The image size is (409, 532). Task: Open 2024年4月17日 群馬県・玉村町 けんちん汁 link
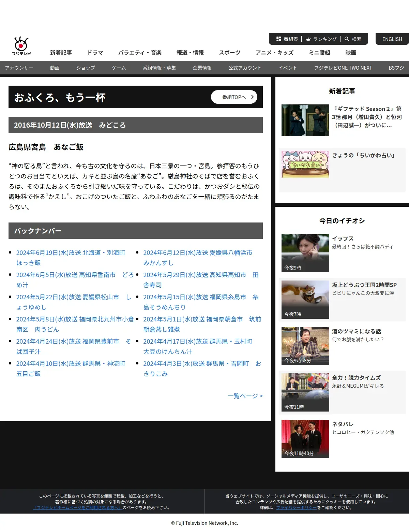[x=198, y=346]
